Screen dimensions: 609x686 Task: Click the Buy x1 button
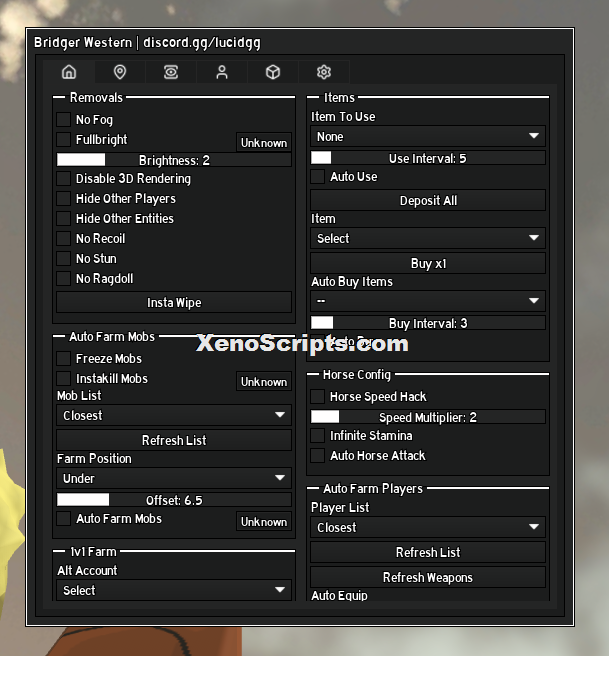click(x=428, y=263)
